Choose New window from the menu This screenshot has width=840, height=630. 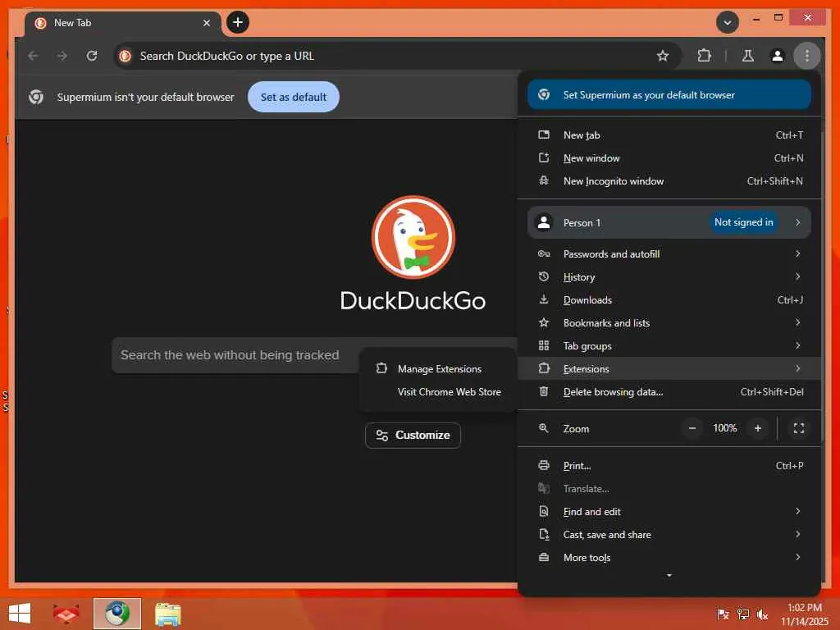pyautogui.click(x=669, y=158)
